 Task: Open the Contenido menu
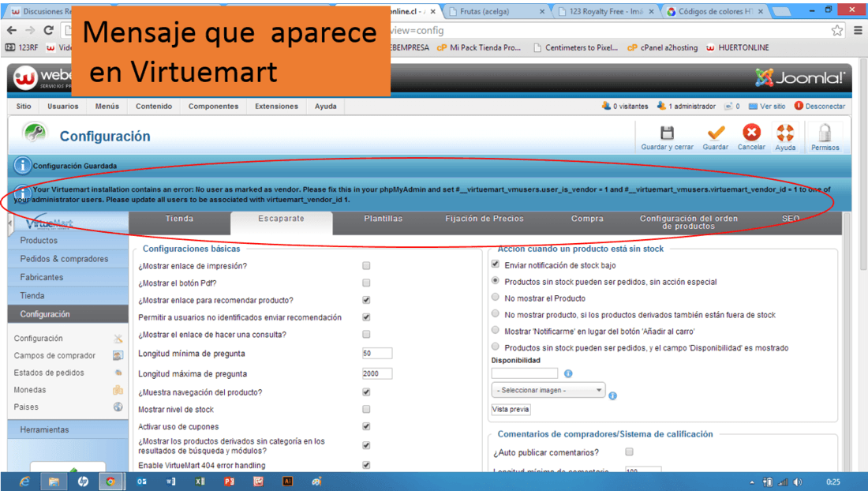[154, 107]
